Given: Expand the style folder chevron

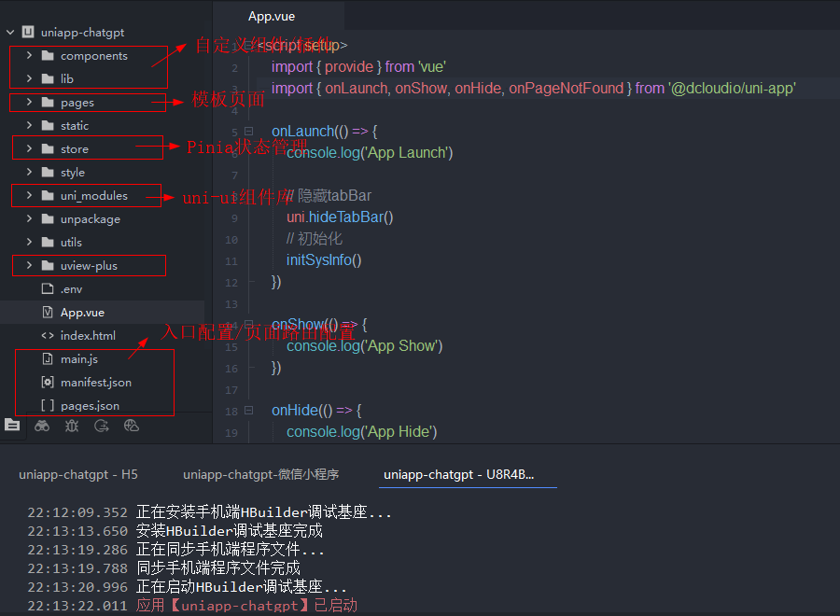Looking at the screenshot, I should [x=29, y=172].
